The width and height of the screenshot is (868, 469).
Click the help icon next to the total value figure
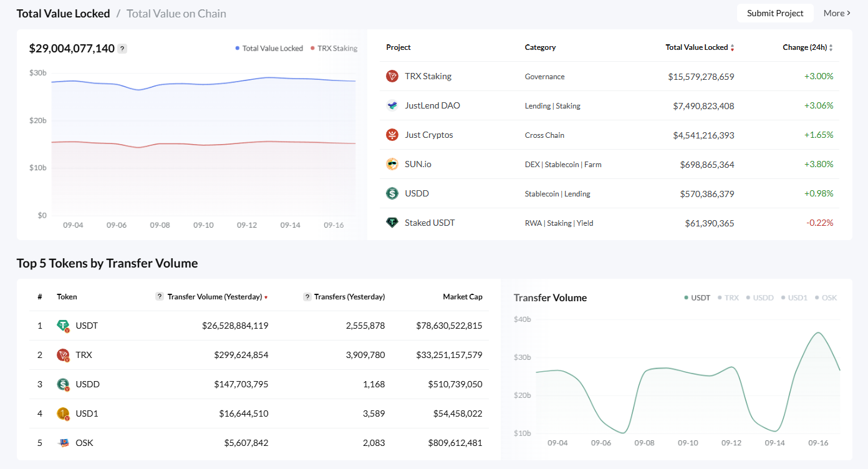click(x=123, y=48)
